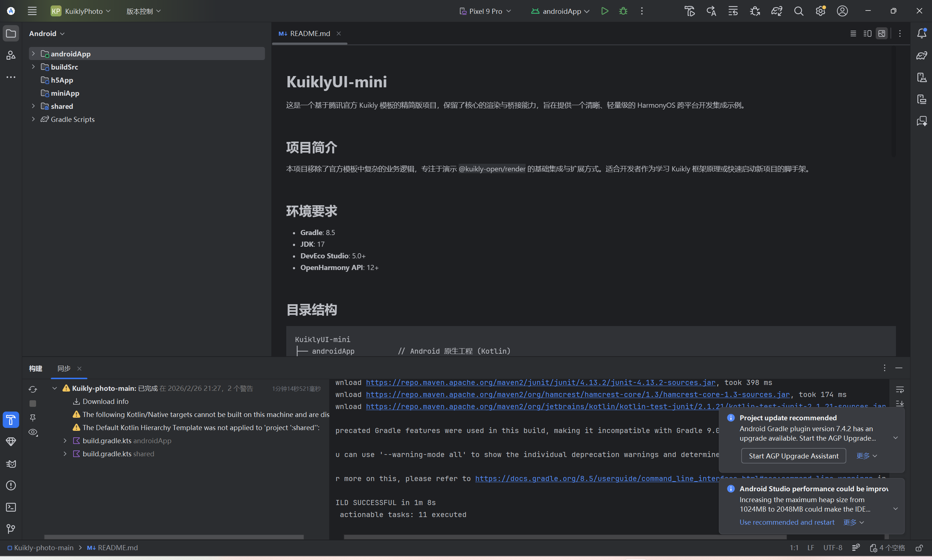Expand the androidApp module folder
The image size is (932, 560).
tap(33, 53)
